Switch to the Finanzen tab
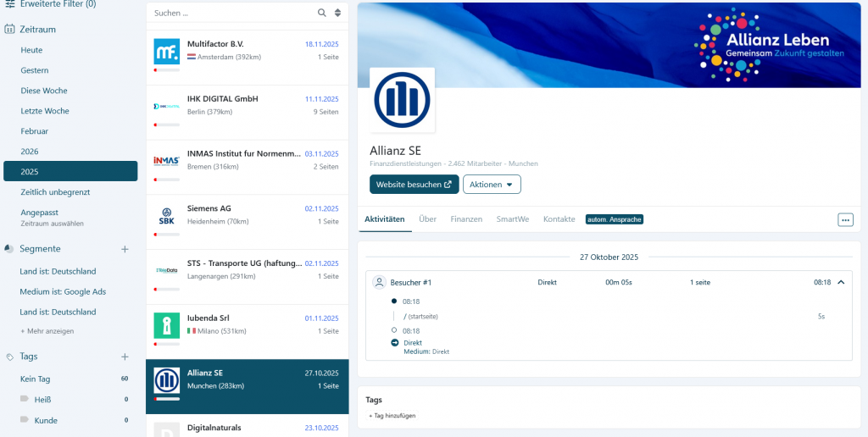The height and width of the screenshot is (437, 868). 466,219
